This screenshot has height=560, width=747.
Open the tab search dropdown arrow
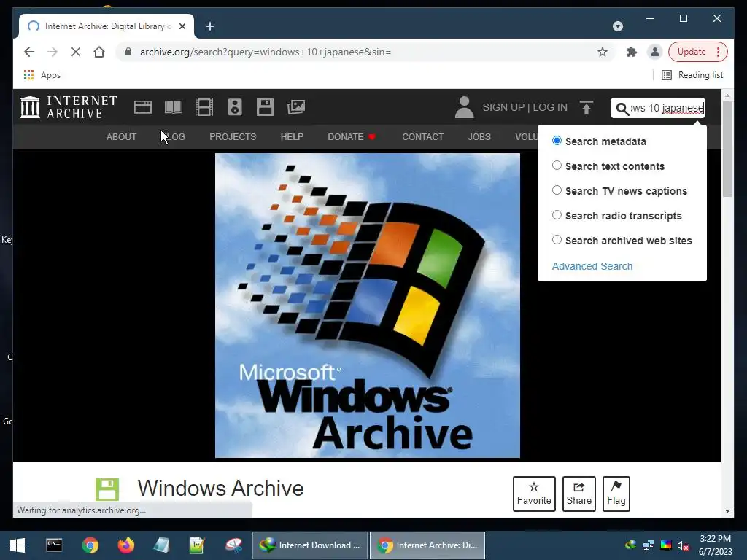pos(618,26)
